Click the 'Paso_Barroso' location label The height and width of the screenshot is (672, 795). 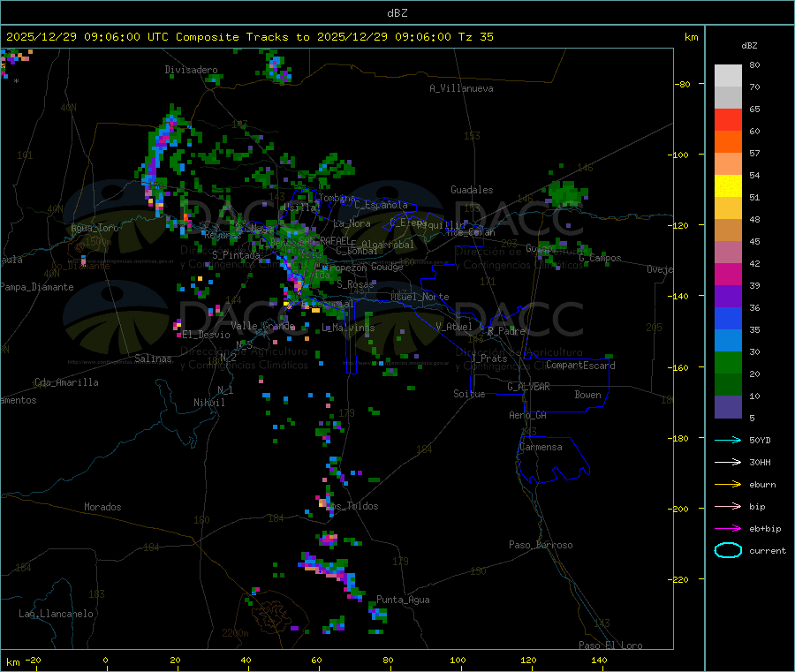(541, 545)
